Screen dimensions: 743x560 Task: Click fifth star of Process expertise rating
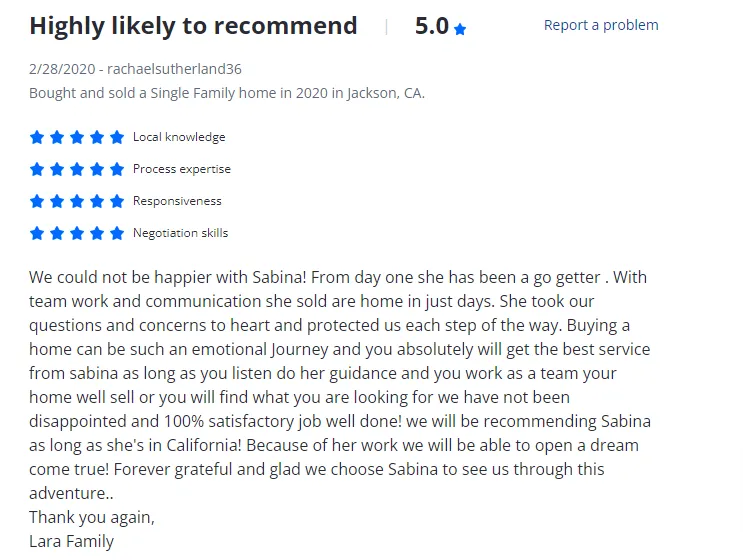pyautogui.click(x=117, y=169)
